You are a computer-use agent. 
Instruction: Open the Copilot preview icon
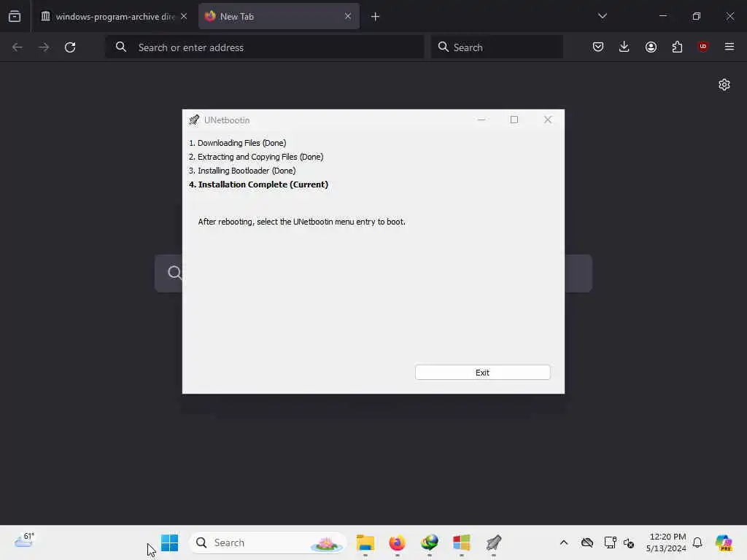pos(724,542)
